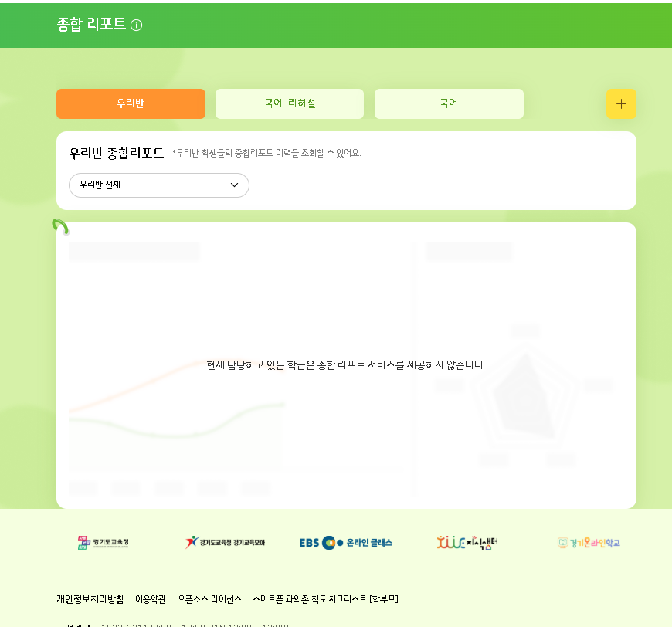The image size is (672, 627).
Task: Click the green refresh arrow icon
Action: point(60,226)
